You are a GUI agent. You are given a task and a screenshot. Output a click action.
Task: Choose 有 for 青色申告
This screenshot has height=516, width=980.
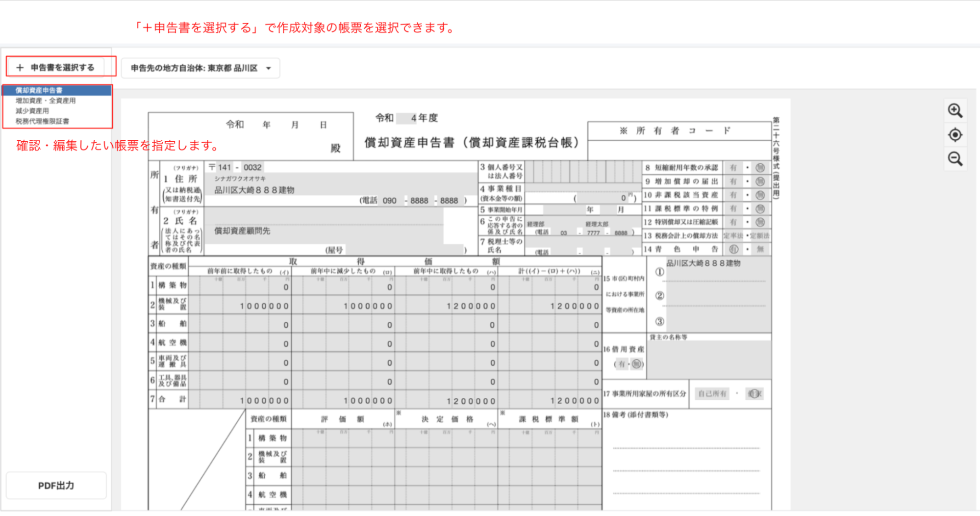pyautogui.click(x=733, y=249)
